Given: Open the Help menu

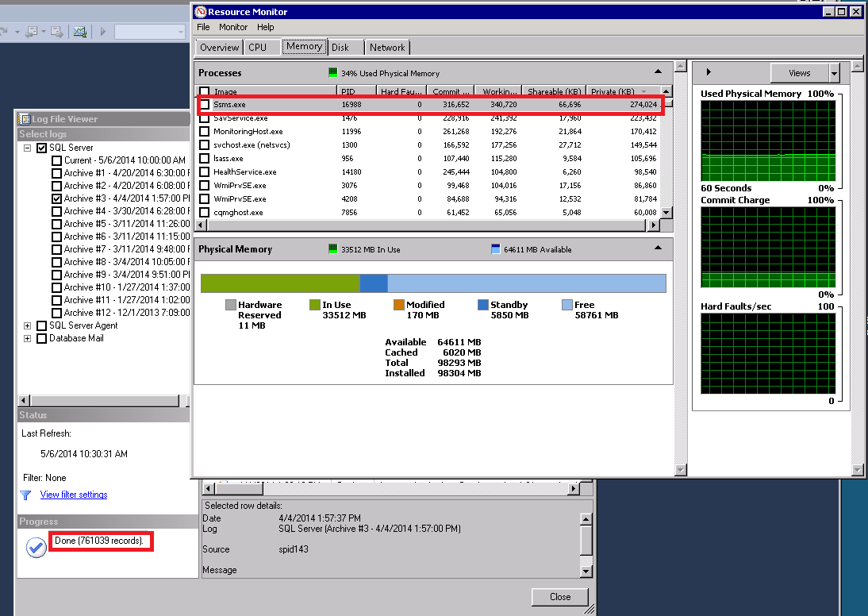Looking at the screenshot, I should click(x=265, y=27).
